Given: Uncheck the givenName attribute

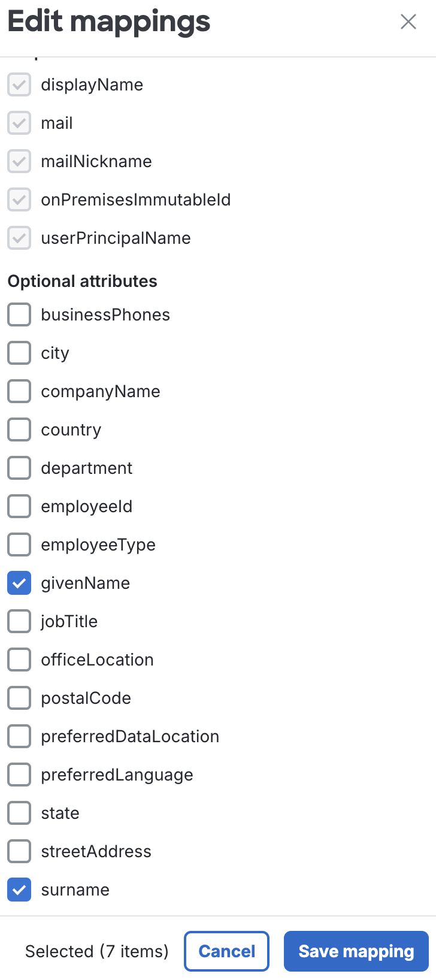Looking at the screenshot, I should coord(19,583).
